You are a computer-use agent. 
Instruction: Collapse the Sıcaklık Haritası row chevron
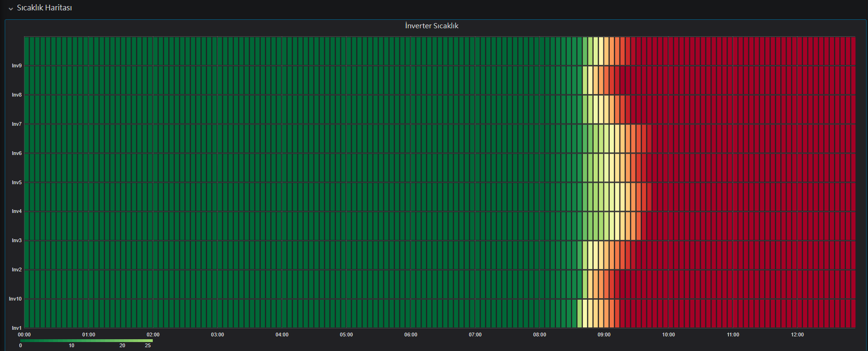pos(11,8)
